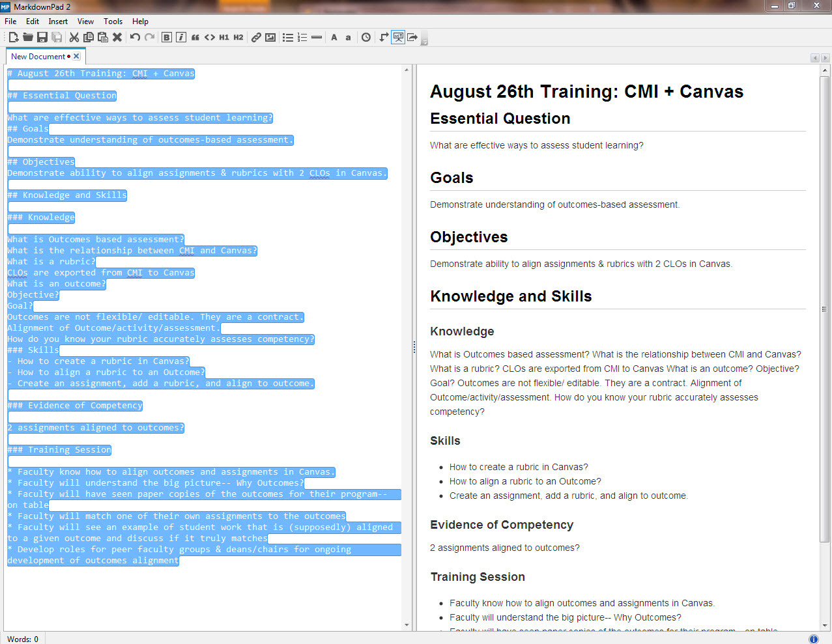Click the preview scrollbar up arrow

[x=825, y=70]
